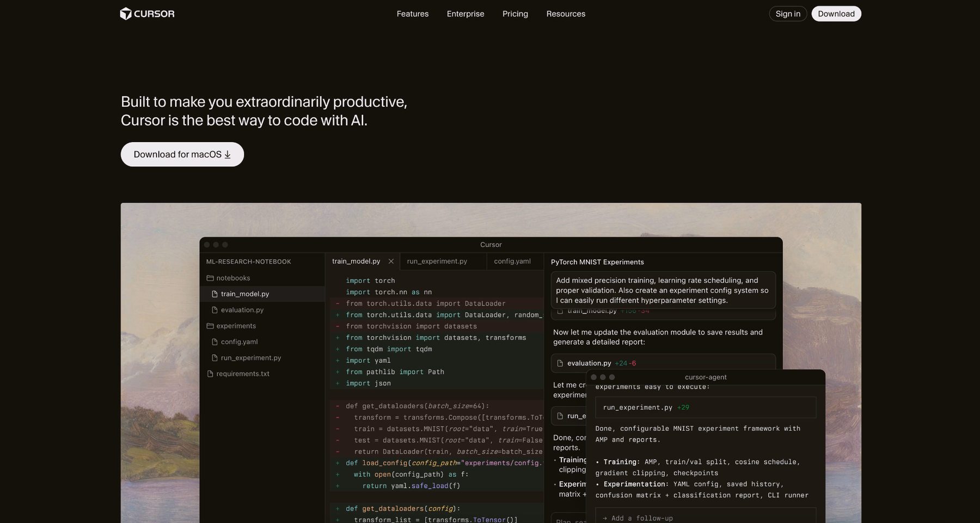Click the download arrow icon on macOS button

click(x=228, y=155)
